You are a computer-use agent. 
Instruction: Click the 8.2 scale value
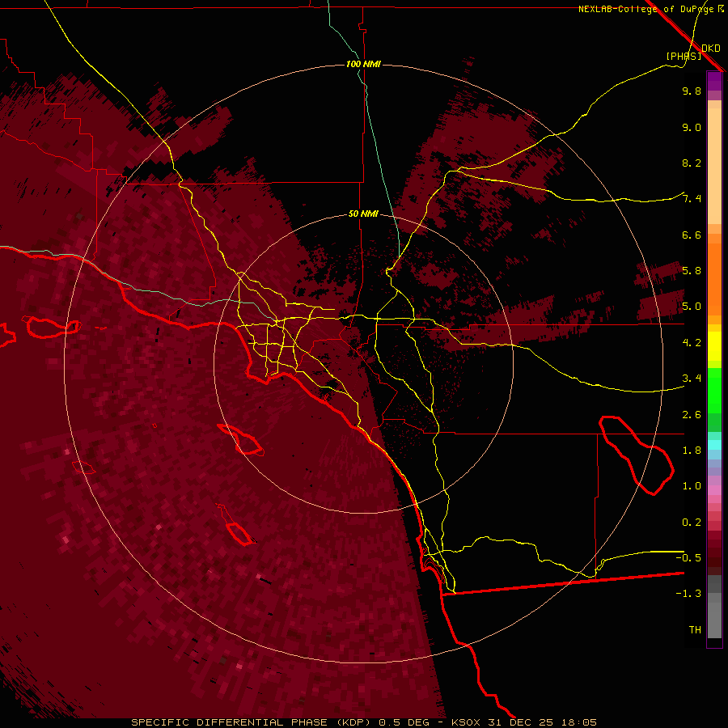tap(692, 163)
